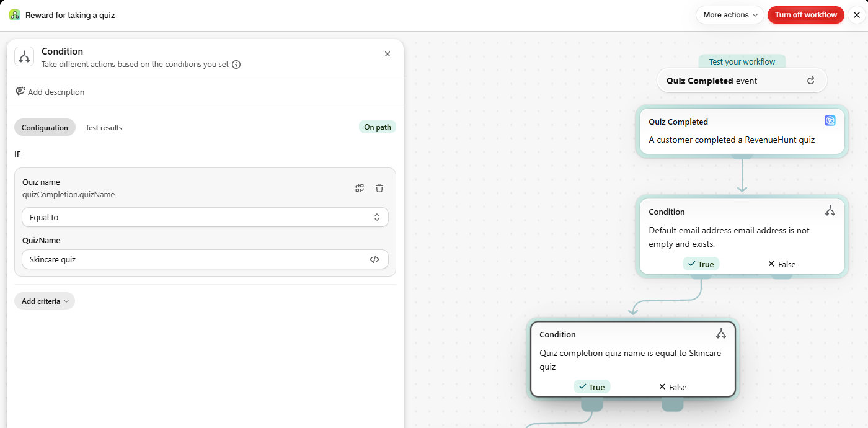Select the Quiz Completed event pill

click(742, 81)
